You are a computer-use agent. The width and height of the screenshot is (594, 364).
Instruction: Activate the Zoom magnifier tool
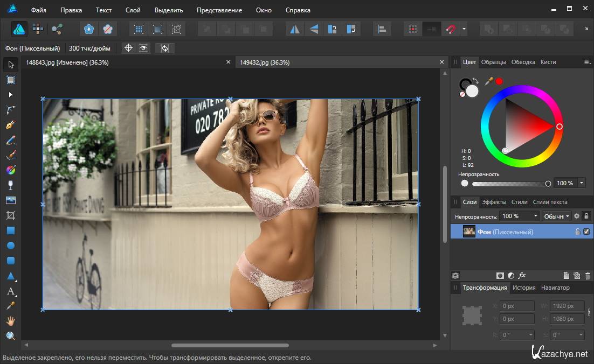coord(10,336)
